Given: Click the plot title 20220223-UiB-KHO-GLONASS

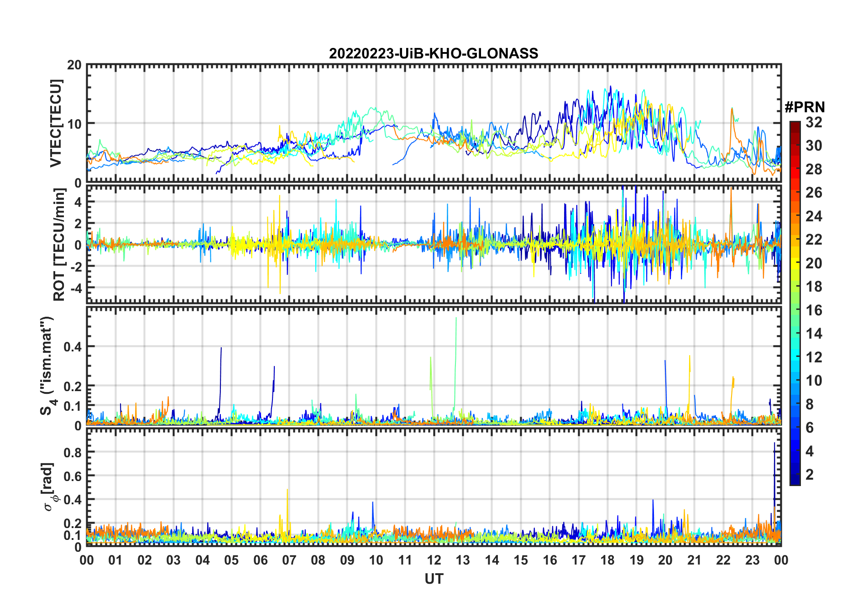Looking at the screenshot, I should tap(434, 53).
